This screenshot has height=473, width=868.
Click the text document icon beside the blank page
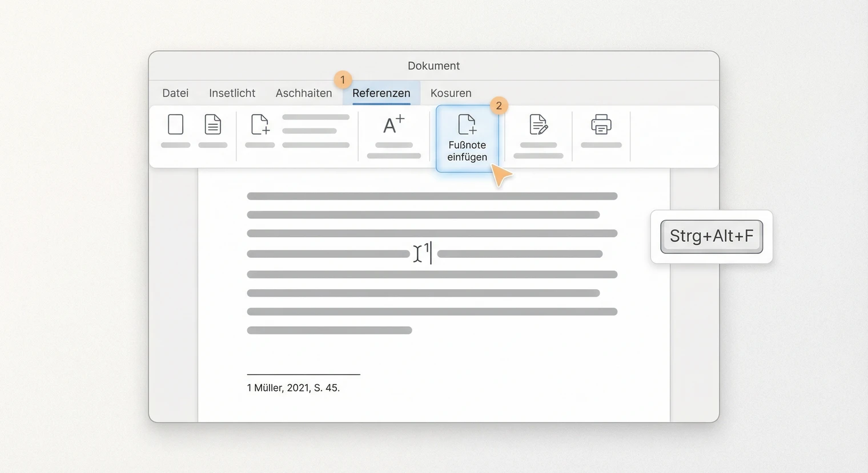[x=213, y=124]
